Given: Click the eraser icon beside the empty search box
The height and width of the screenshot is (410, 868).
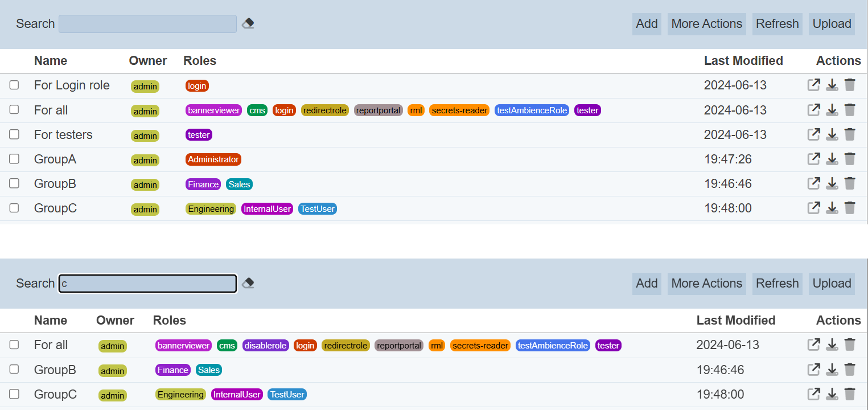Looking at the screenshot, I should 248,24.
